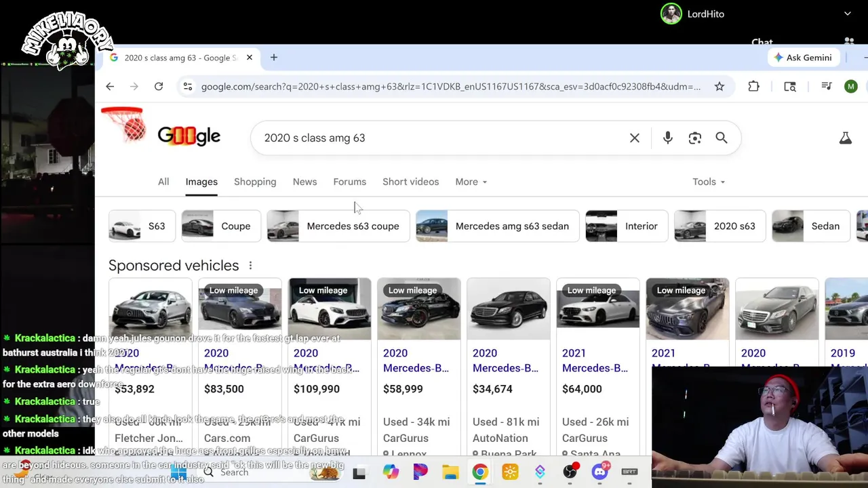Open the Short videos tab
Image resolution: width=868 pixels, height=488 pixels.
pyautogui.click(x=410, y=182)
